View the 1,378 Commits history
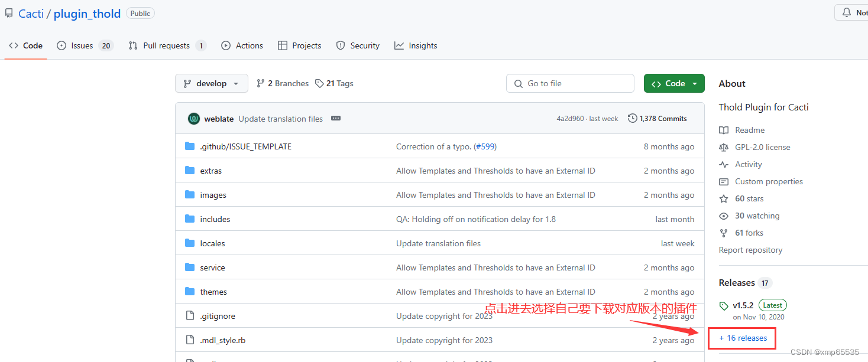This screenshot has width=868, height=362. click(658, 119)
